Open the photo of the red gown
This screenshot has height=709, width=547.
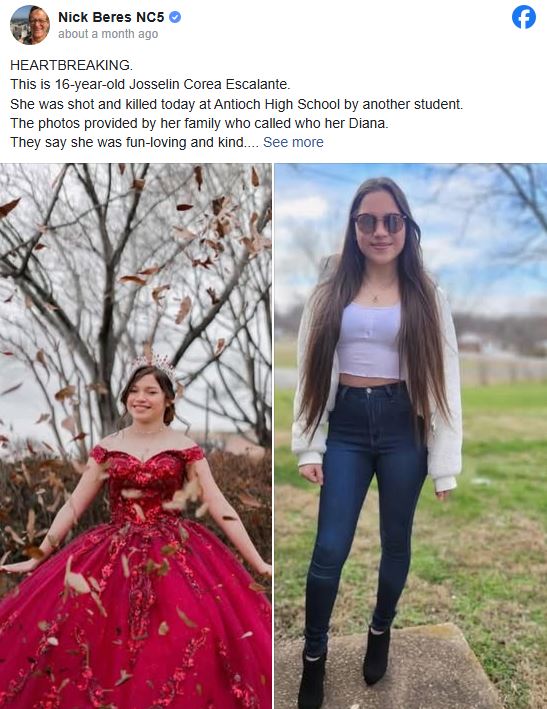136,436
